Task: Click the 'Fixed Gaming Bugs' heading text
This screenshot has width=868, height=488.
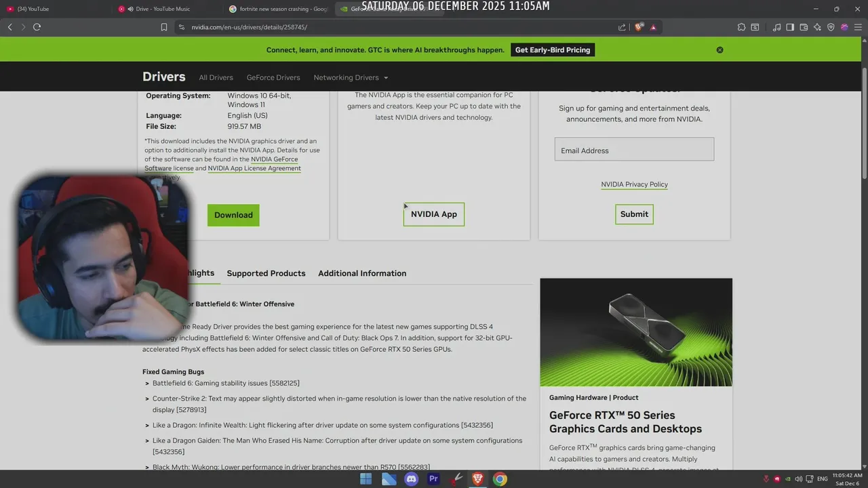Action: [173, 372]
